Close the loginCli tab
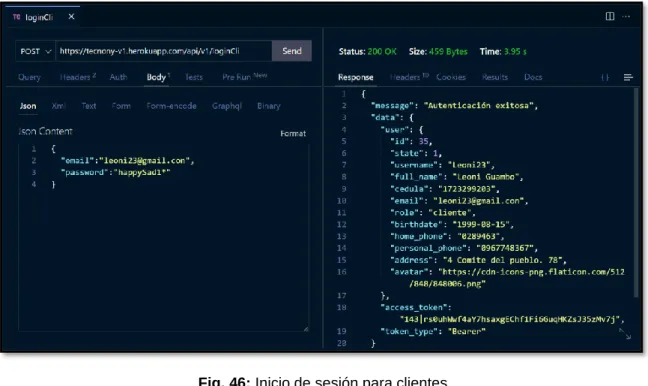Image resolution: width=648 pixels, height=386 pixels. [71, 17]
